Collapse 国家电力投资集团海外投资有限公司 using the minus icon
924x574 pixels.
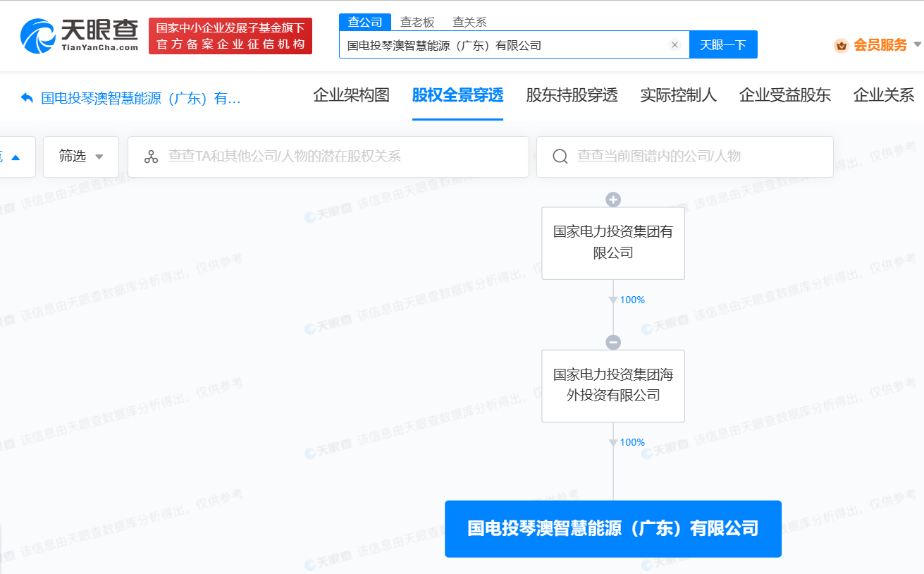tap(612, 341)
